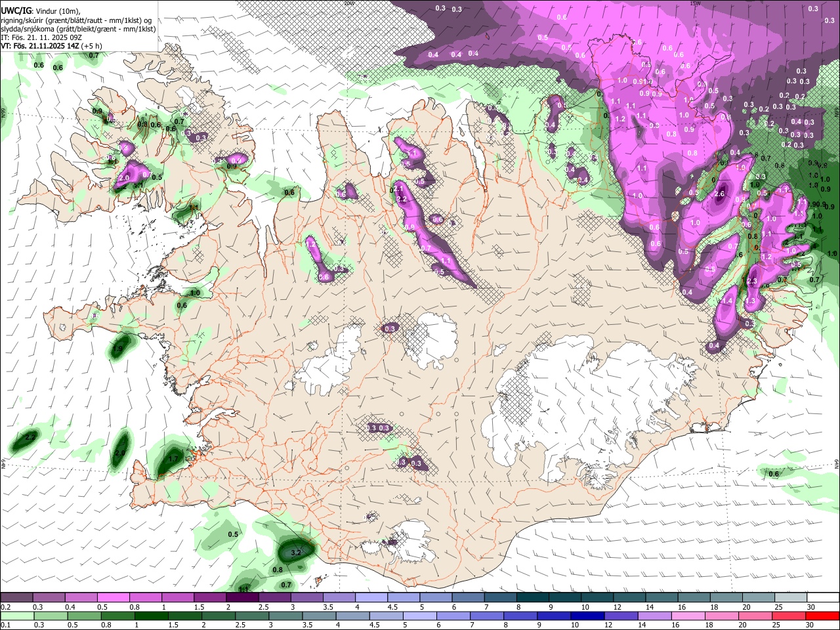Click the black 2.0 value on the dark green sea cell

119,453
